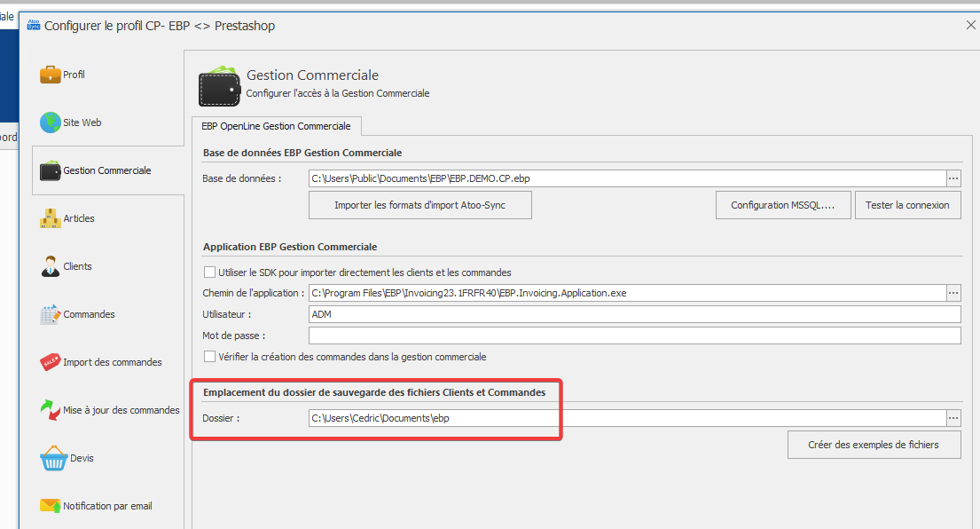This screenshot has height=529, width=980.
Task: Select the Devis label
Action: tap(82, 458)
